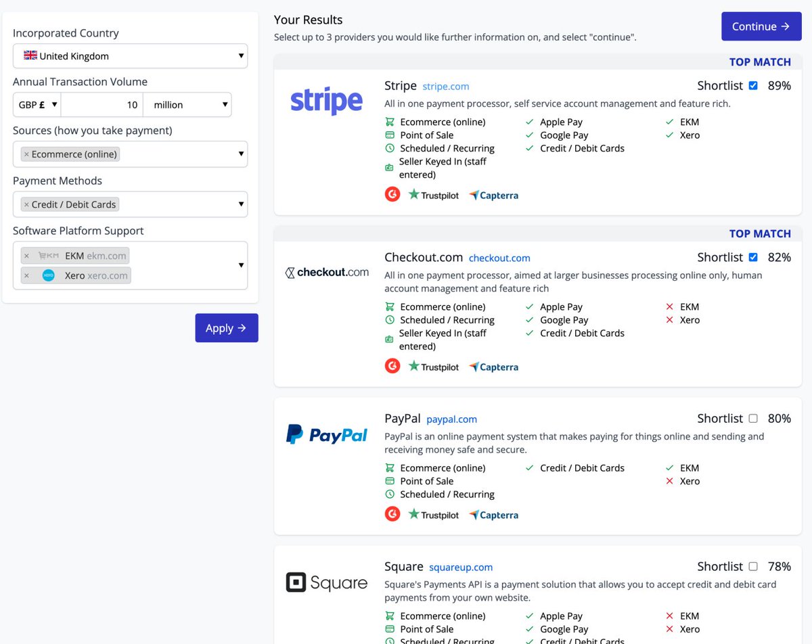This screenshot has height=644, width=812.
Task: Uncheck the Checkout.com Shortlist checkbox
Action: coord(753,257)
